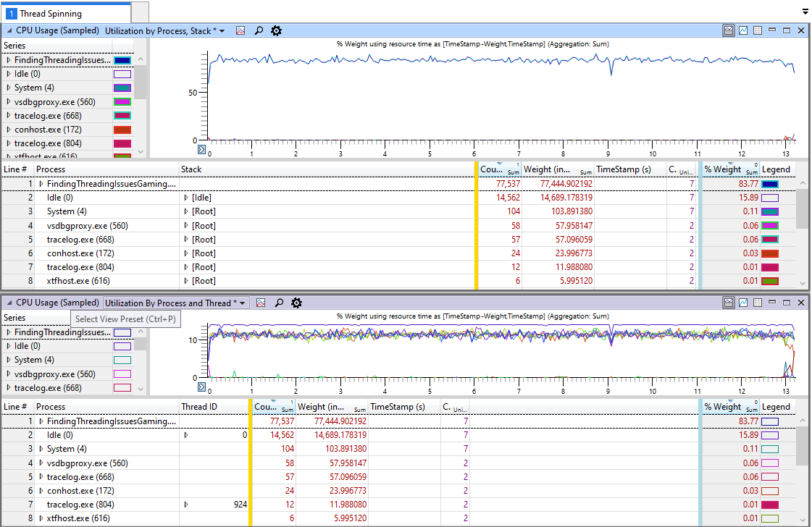Switch the top panel to table-only view
Viewport: 812px width, 527px height.
(x=758, y=30)
